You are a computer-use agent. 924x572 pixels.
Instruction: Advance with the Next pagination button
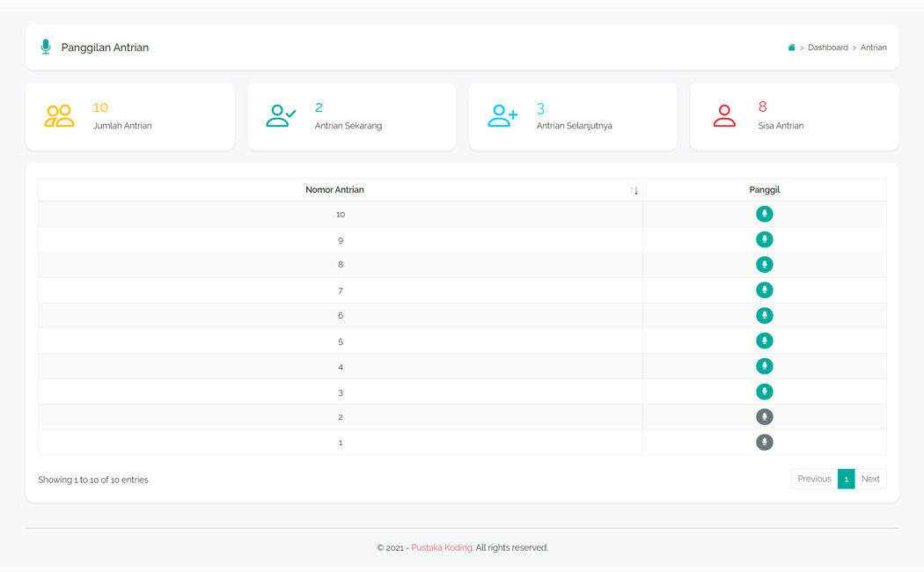click(x=870, y=478)
